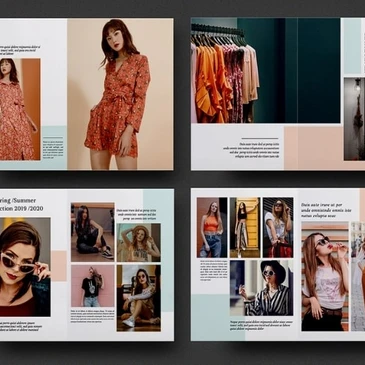Screen dimensions: 365x365
Task: Select photo of woman in white tee and red skirt
Action: coord(278,227)
